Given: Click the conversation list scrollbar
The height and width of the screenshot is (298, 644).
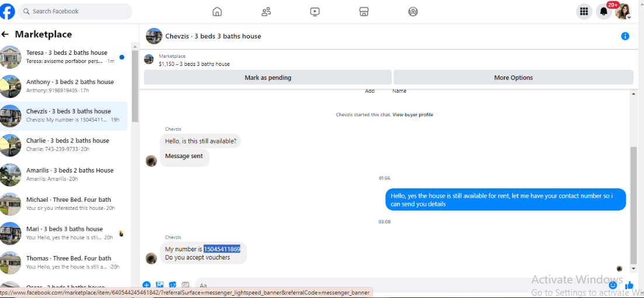Looking at the screenshot, I should [x=135, y=86].
